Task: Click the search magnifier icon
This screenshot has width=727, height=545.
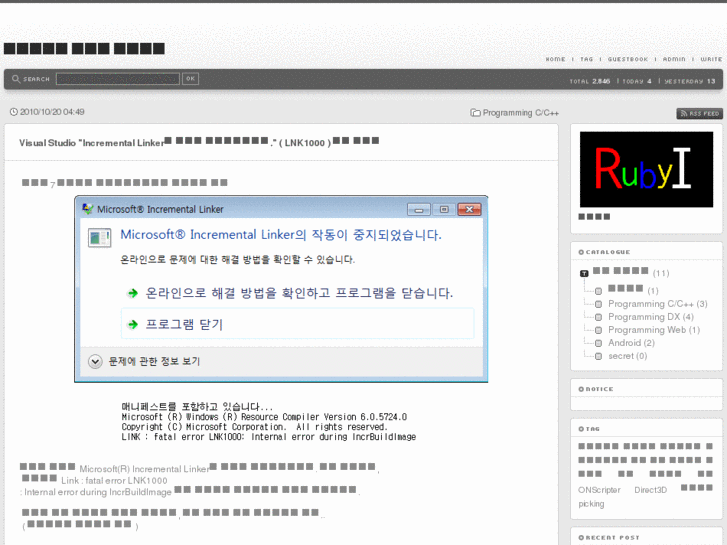Action: click(x=16, y=79)
